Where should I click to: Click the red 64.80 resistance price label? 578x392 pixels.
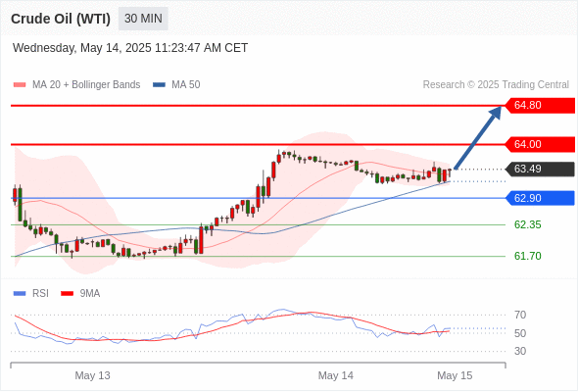(x=540, y=106)
